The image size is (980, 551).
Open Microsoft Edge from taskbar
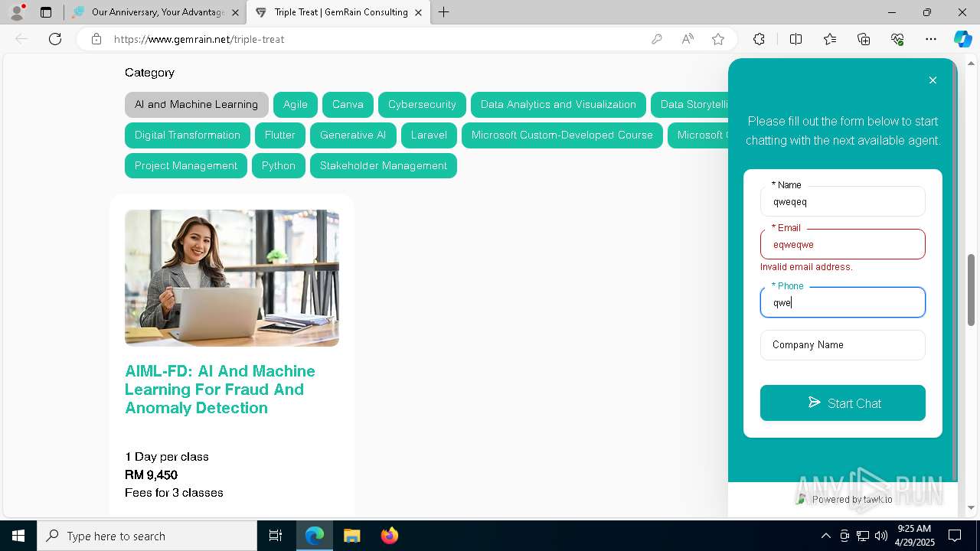point(315,536)
